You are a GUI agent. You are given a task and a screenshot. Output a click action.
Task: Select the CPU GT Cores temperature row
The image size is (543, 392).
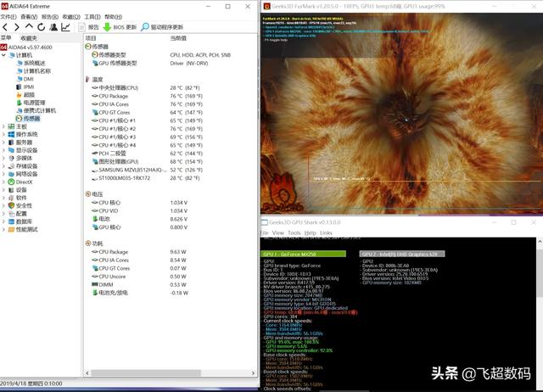(147, 113)
